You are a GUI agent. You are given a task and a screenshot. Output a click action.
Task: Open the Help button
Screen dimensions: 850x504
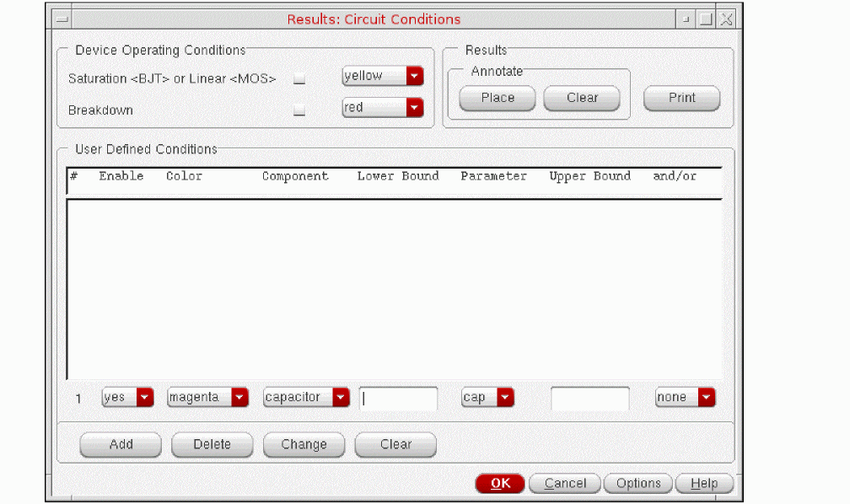click(703, 483)
